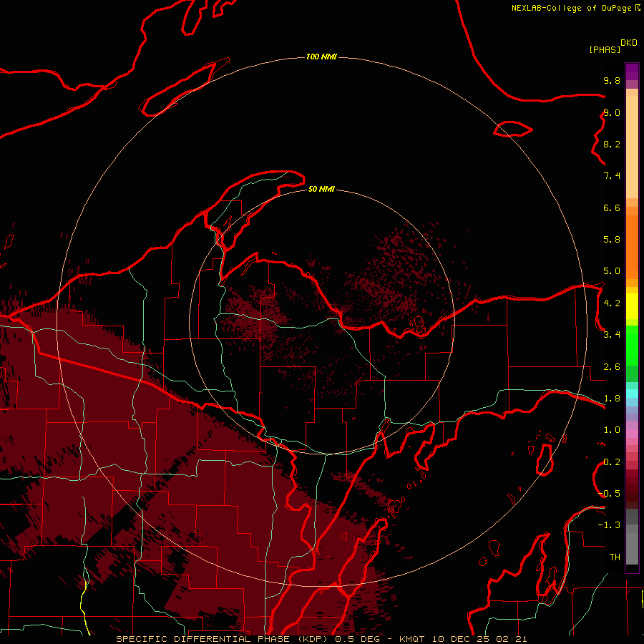The image size is (644, 644).
Task: Click the 5.0 value on the color scale
Action: click(x=612, y=271)
